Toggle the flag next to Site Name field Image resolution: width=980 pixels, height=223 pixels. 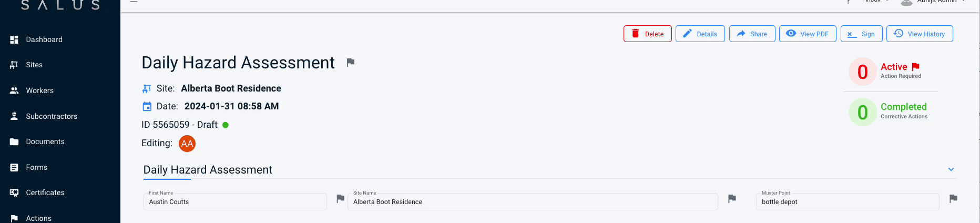click(x=732, y=198)
